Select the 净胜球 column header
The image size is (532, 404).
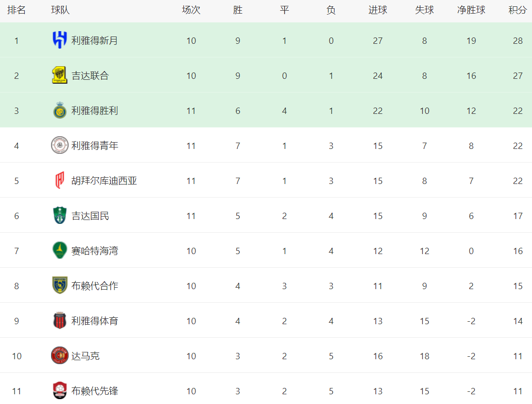coord(471,10)
